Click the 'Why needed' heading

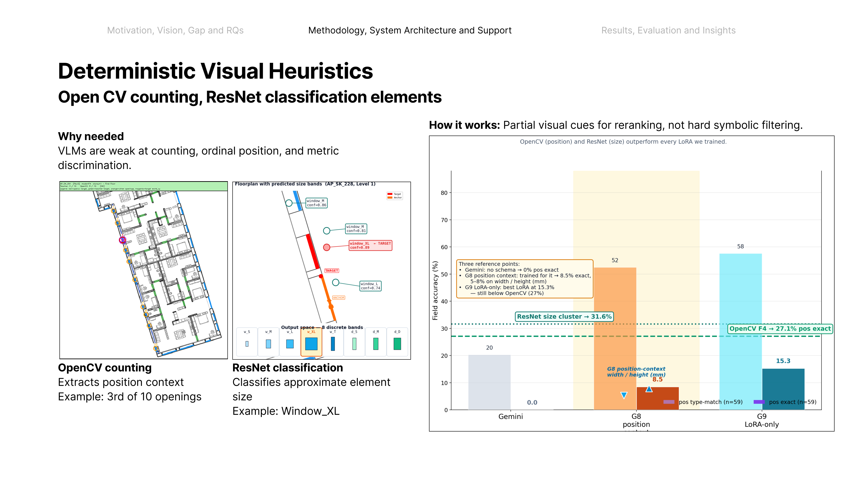(91, 136)
